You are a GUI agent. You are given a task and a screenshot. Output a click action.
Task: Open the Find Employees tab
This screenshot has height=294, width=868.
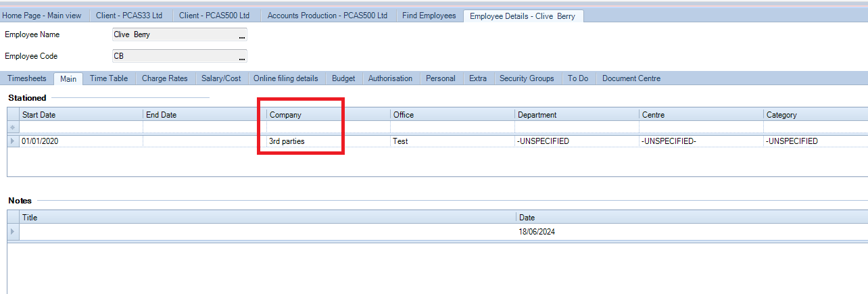pos(429,16)
